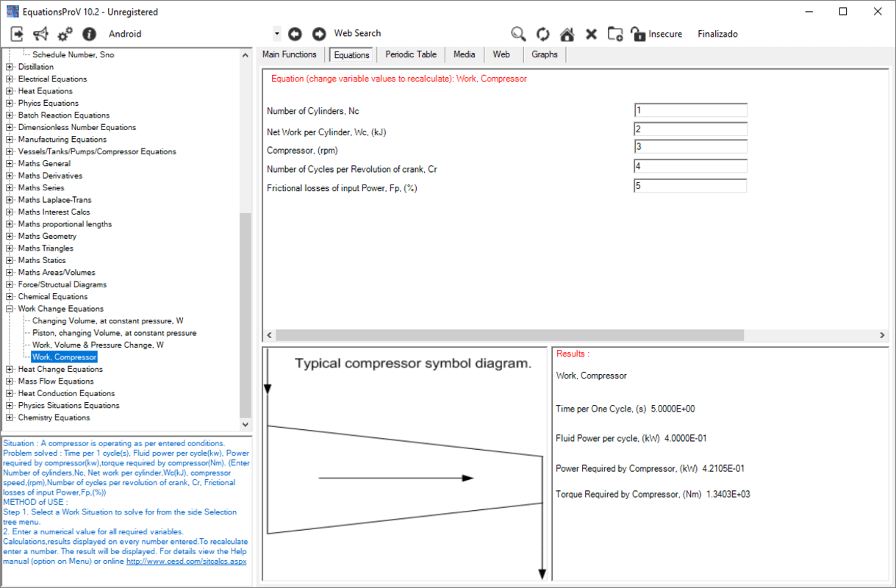Click the browser forward arrow icon

[x=319, y=34]
